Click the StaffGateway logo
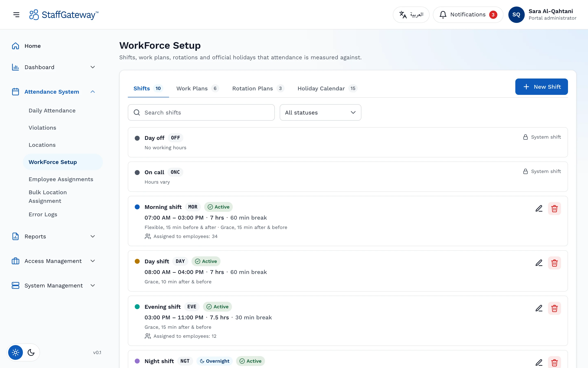The width and height of the screenshot is (588, 368). point(64,15)
